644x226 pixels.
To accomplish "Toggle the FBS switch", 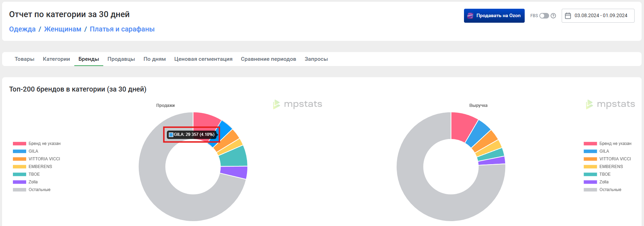I will pos(544,16).
